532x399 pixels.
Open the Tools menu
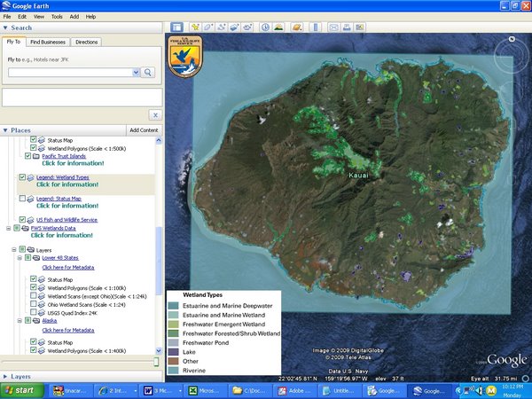57,17
